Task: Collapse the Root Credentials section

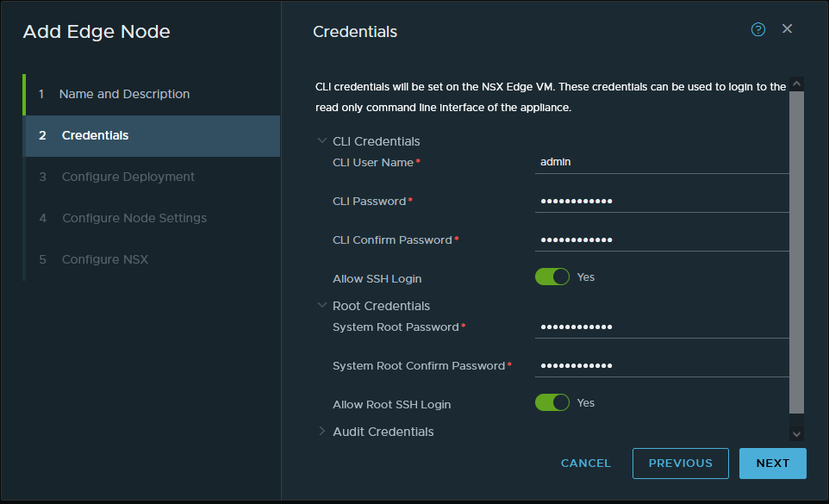Action: pyautogui.click(x=322, y=306)
